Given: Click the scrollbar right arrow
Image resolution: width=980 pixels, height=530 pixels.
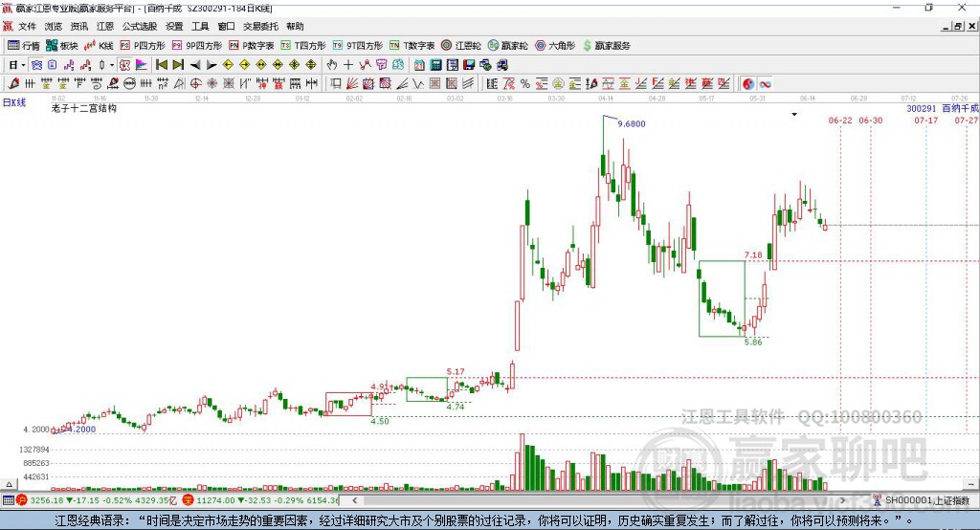Looking at the screenshot, I should click(x=842, y=500).
